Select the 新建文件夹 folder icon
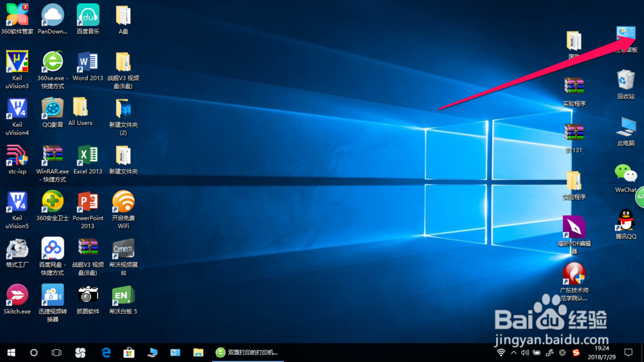 (123, 155)
